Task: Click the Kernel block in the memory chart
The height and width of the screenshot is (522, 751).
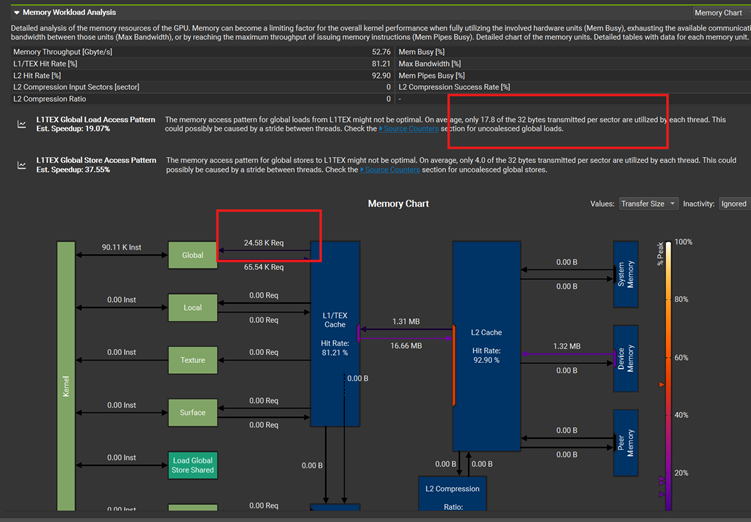Action: pyautogui.click(x=66, y=376)
